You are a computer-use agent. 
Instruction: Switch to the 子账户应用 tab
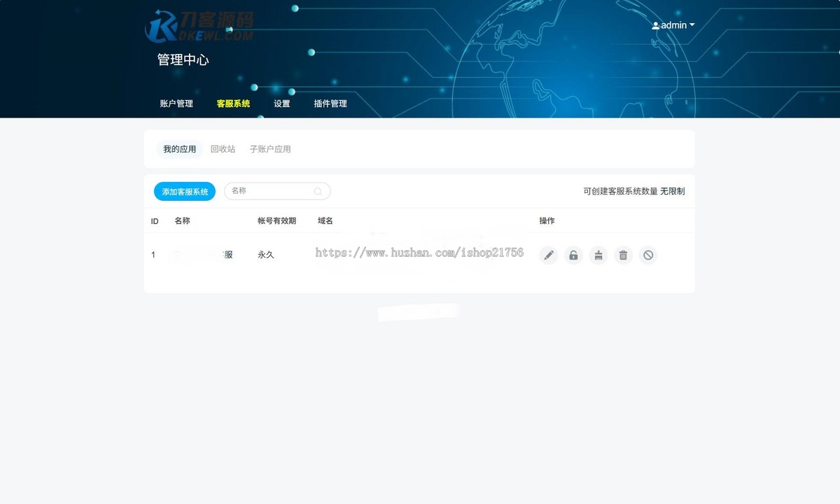pyautogui.click(x=270, y=149)
